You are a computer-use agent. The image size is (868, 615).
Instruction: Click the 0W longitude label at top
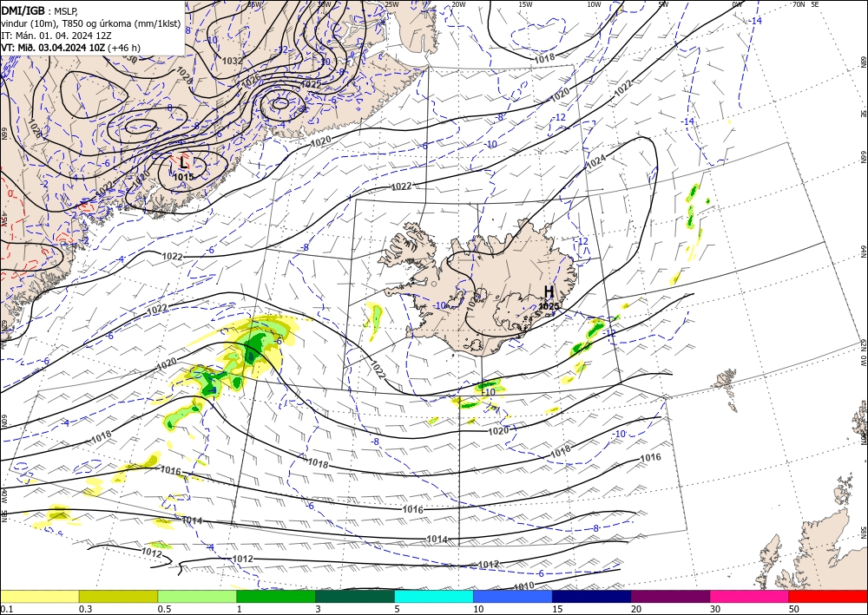pyautogui.click(x=737, y=4)
